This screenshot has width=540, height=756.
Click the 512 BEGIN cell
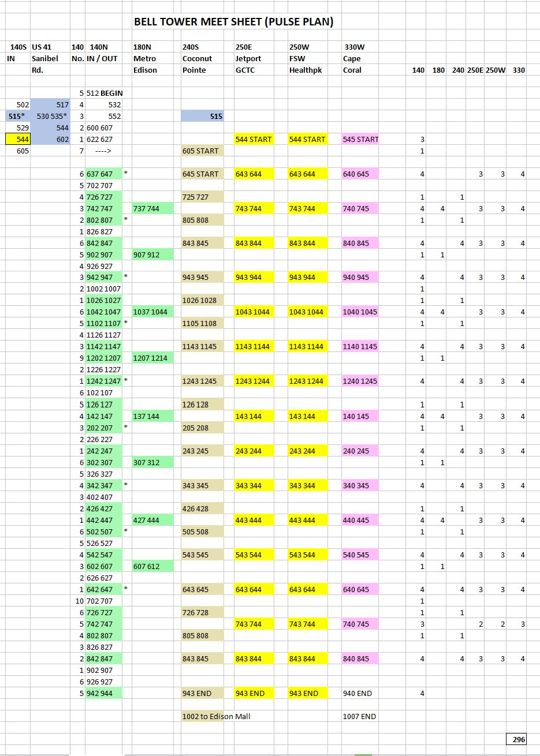coord(104,93)
